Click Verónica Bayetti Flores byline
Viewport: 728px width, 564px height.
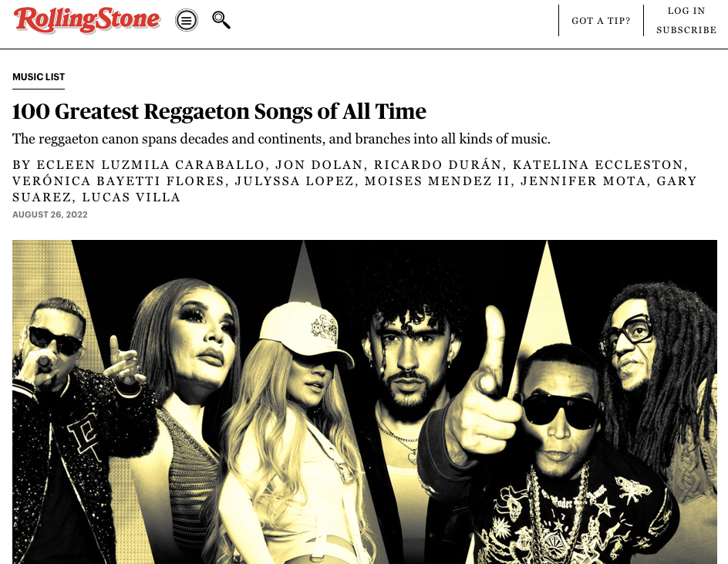[x=119, y=181]
